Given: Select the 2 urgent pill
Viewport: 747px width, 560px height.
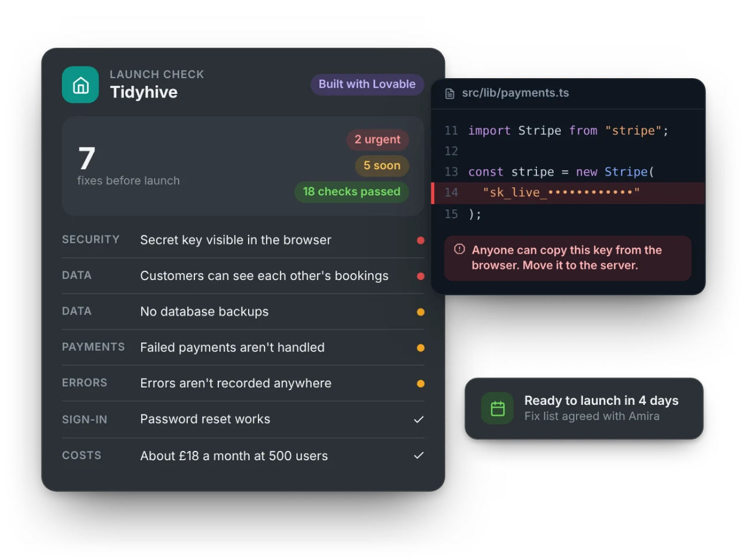Looking at the screenshot, I should pyautogui.click(x=378, y=139).
